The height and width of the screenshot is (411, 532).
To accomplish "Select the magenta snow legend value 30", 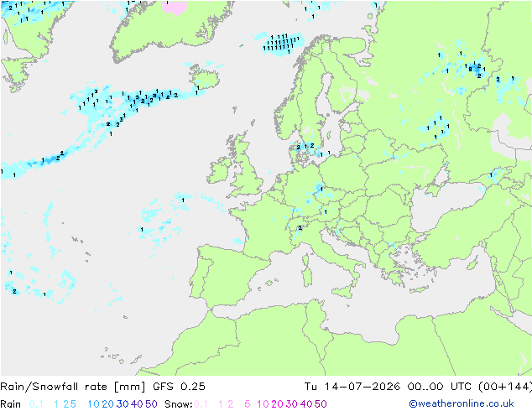I will pyautogui.click(x=292, y=404).
